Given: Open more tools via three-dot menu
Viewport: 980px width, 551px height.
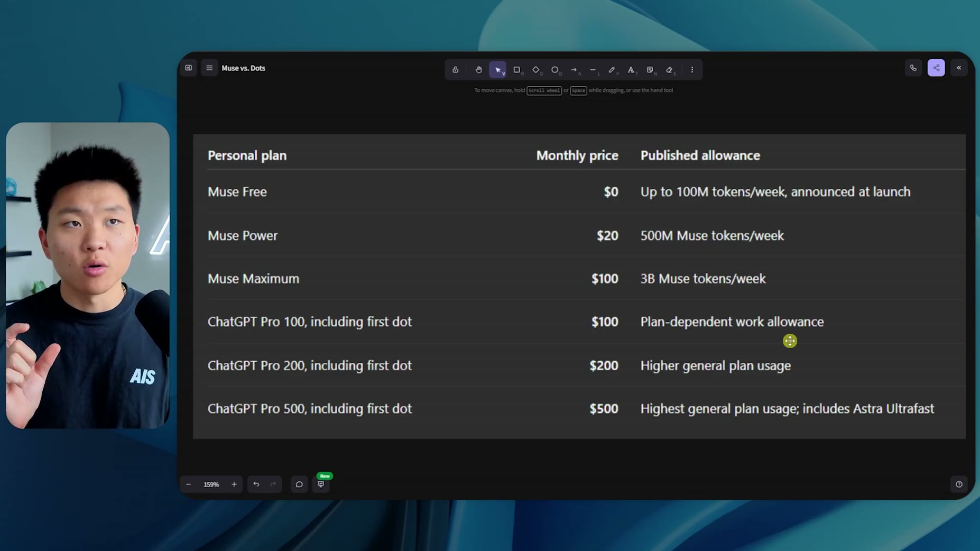Looking at the screenshot, I should 692,70.
